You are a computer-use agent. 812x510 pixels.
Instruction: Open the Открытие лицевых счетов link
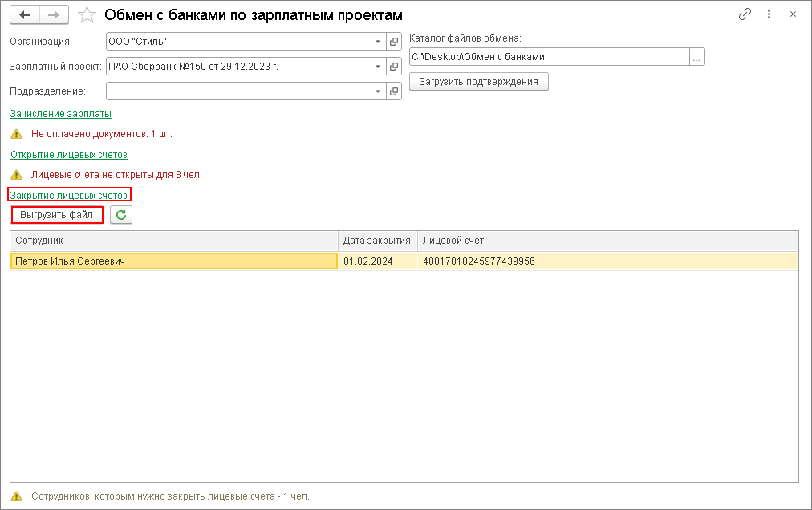[69, 154]
